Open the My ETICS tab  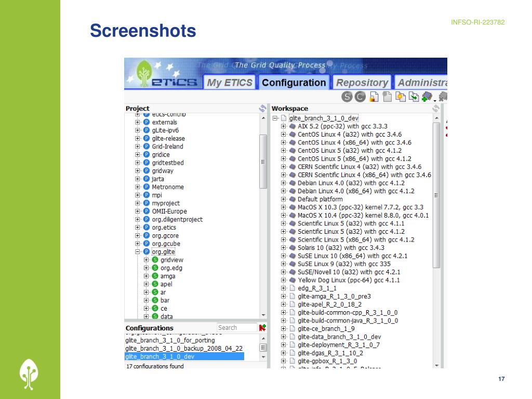229,83
